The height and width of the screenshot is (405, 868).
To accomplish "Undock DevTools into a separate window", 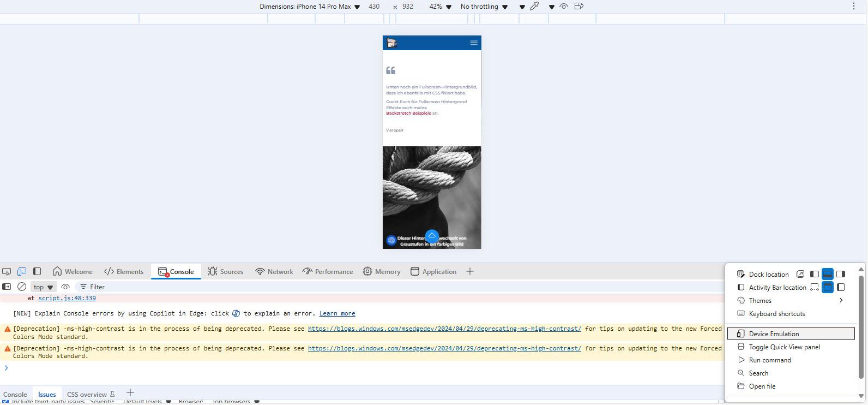I will click(x=800, y=275).
